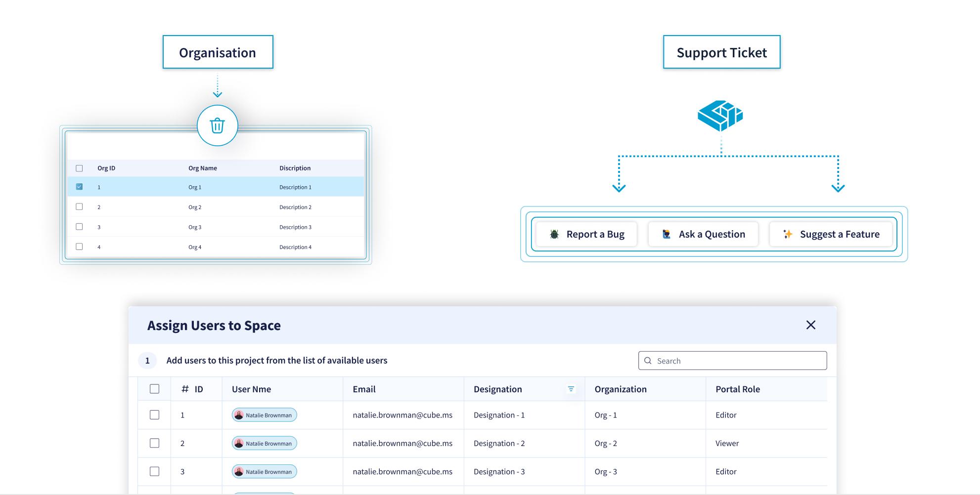The width and height of the screenshot is (980, 495).
Task: Check the checkbox for Org 4 row
Action: (79, 246)
